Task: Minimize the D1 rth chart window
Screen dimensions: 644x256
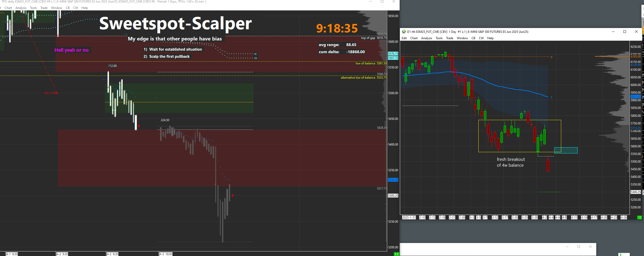Action: [x=613, y=32]
